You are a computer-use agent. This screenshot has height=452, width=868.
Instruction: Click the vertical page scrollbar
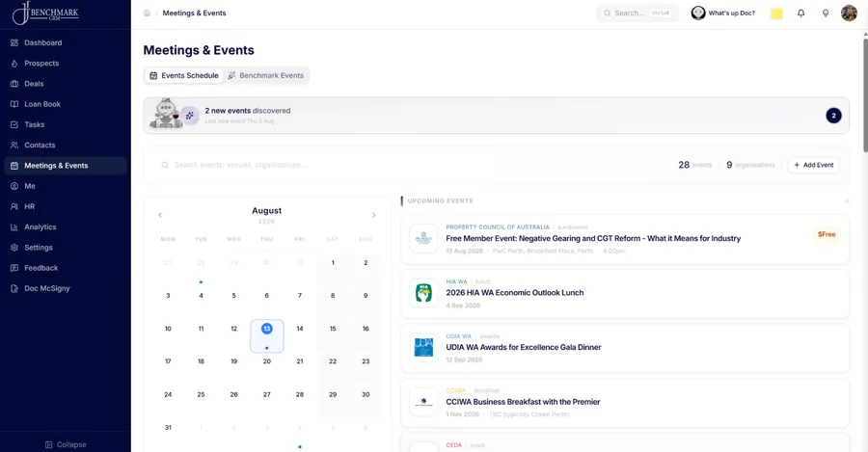(x=865, y=94)
